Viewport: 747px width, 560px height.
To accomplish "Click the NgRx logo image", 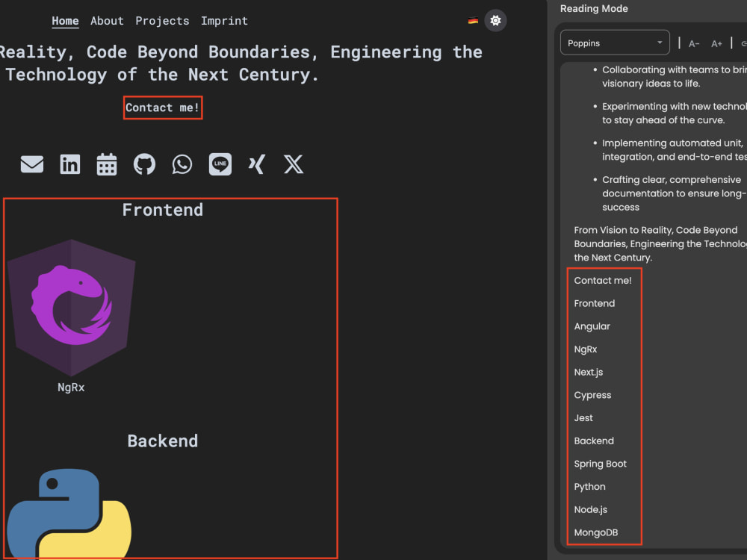I will tap(72, 308).
